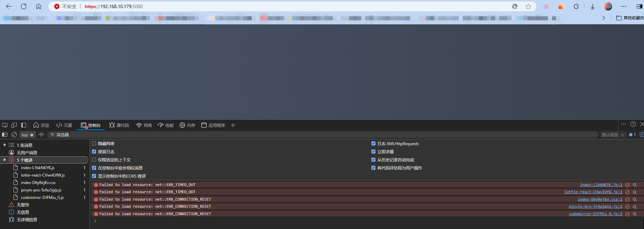Reload the page with the refresh icon
This screenshot has width=644, height=229.
pyautogui.click(x=24, y=6)
